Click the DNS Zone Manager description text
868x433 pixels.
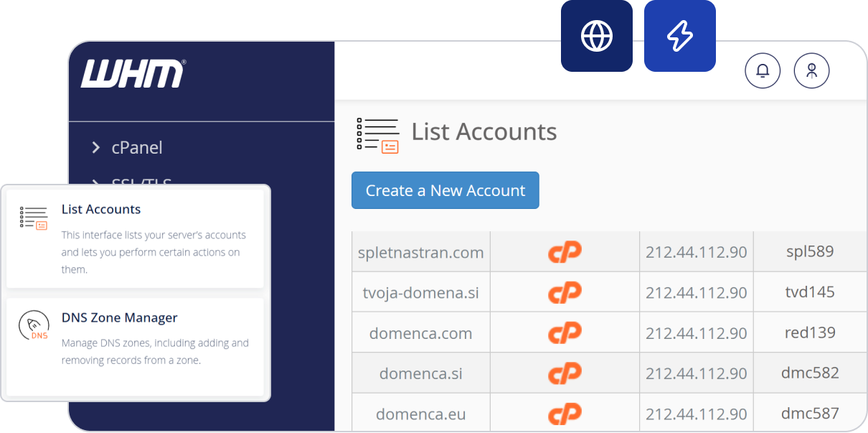[x=155, y=352]
